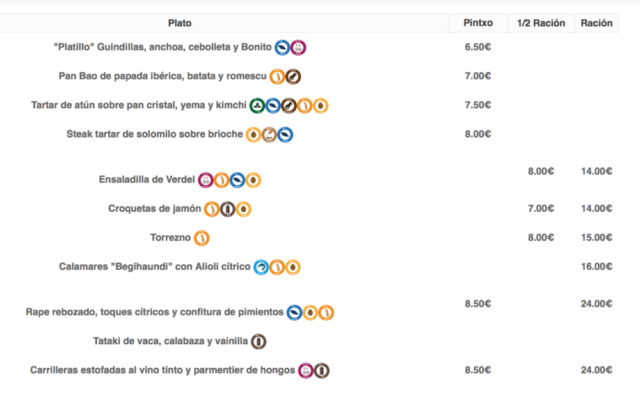Click the orange gluten wheat icon beside Torrezno
This screenshot has height=396, width=640.
(202, 238)
